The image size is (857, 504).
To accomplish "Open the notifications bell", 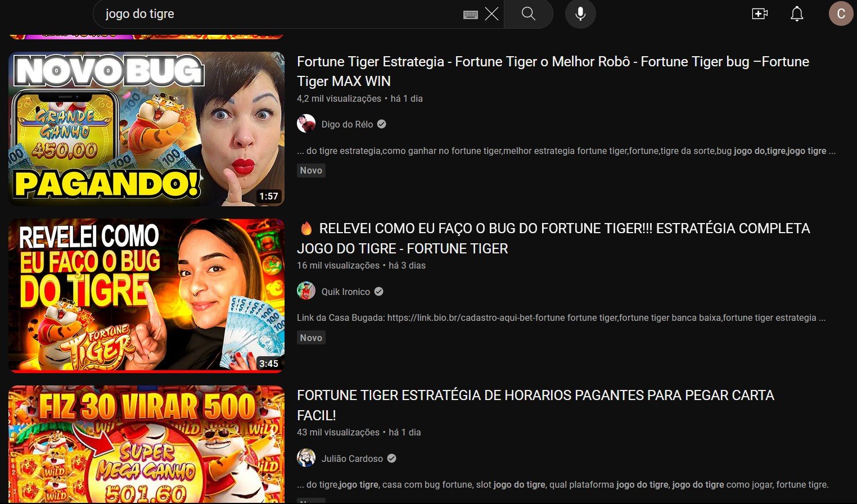I will (797, 13).
